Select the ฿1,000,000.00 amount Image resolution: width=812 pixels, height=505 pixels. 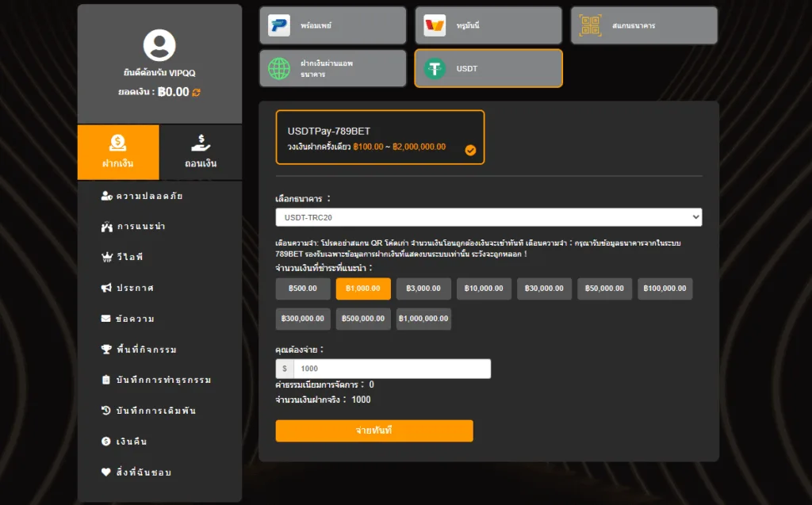point(423,319)
